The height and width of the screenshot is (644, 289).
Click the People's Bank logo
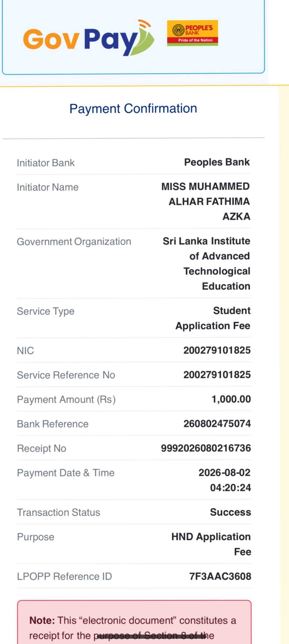(193, 33)
